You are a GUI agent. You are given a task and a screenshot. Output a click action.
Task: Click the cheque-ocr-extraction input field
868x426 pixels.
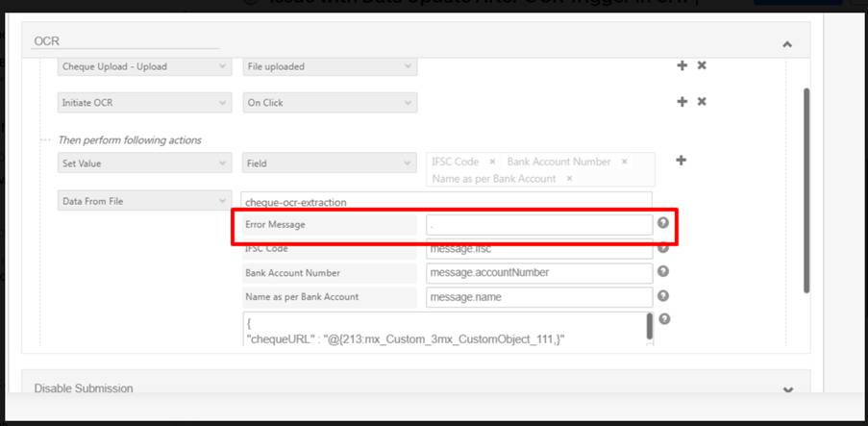tap(446, 202)
